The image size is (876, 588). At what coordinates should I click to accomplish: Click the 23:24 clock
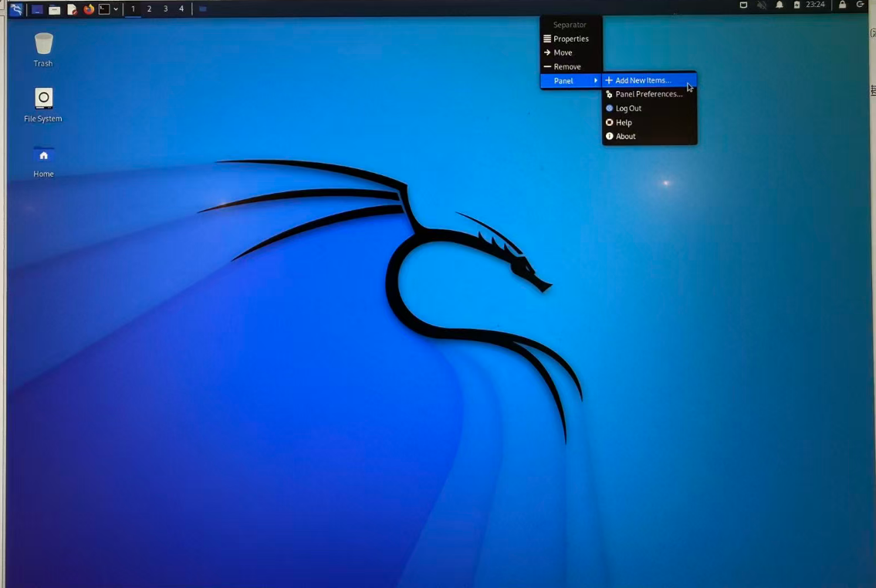(815, 5)
